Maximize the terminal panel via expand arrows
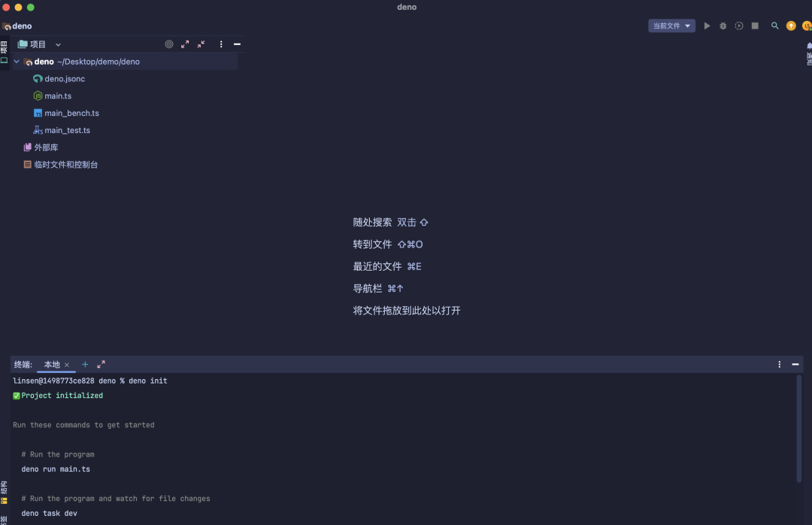Screen dimensions: 812x525 (x=101, y=364)
